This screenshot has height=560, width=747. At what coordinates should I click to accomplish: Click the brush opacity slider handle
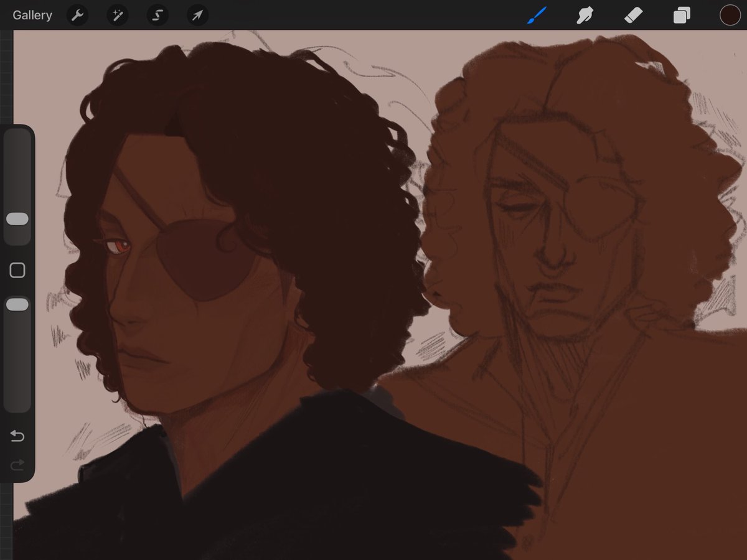17,304
